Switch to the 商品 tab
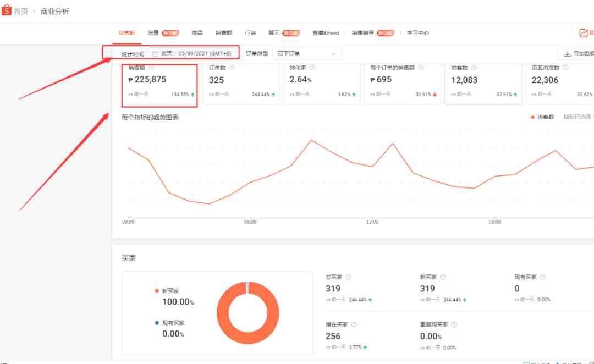This screenshot has height=364, width=594. coord(197,33)
